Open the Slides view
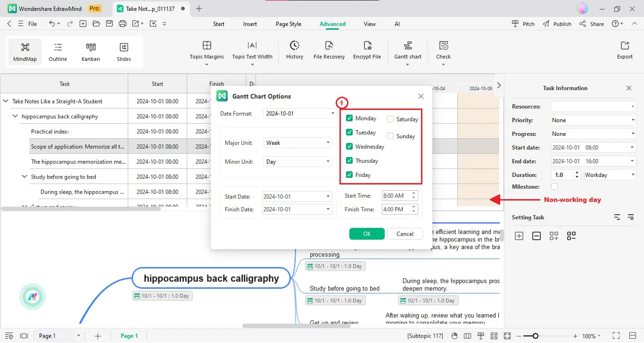The height and width of the screenshot is (343, 644). click(124, 52)
